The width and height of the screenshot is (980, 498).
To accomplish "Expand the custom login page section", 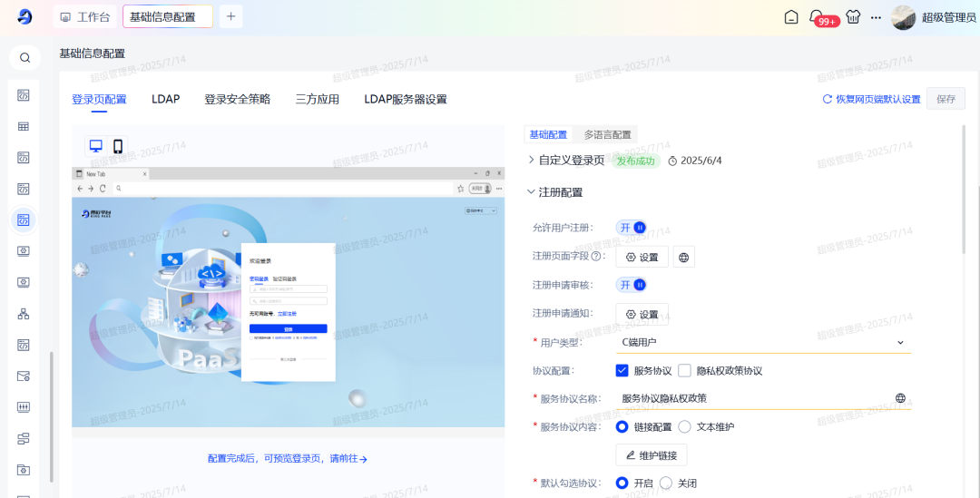I will [532, 161].
